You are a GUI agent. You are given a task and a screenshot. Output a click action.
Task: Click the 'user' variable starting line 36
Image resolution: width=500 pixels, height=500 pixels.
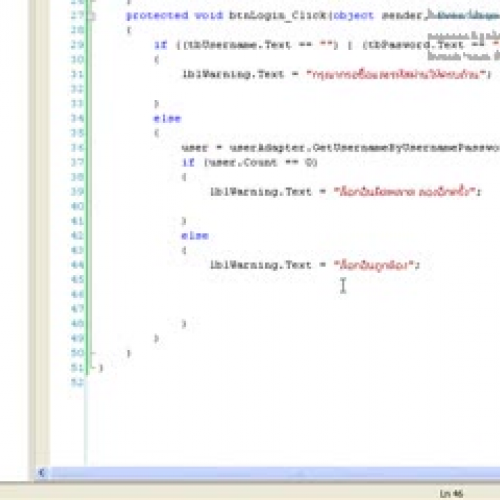(195, 148)
